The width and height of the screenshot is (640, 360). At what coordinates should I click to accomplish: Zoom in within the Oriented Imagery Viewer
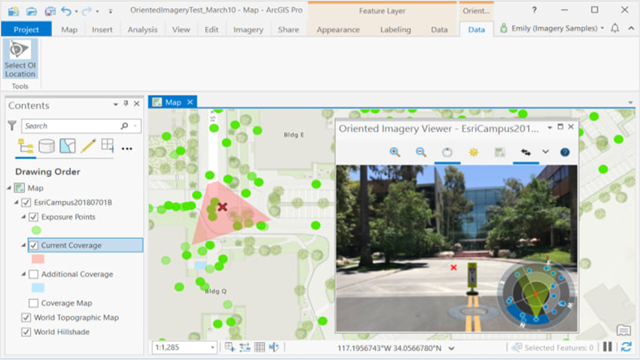point(394,152)
